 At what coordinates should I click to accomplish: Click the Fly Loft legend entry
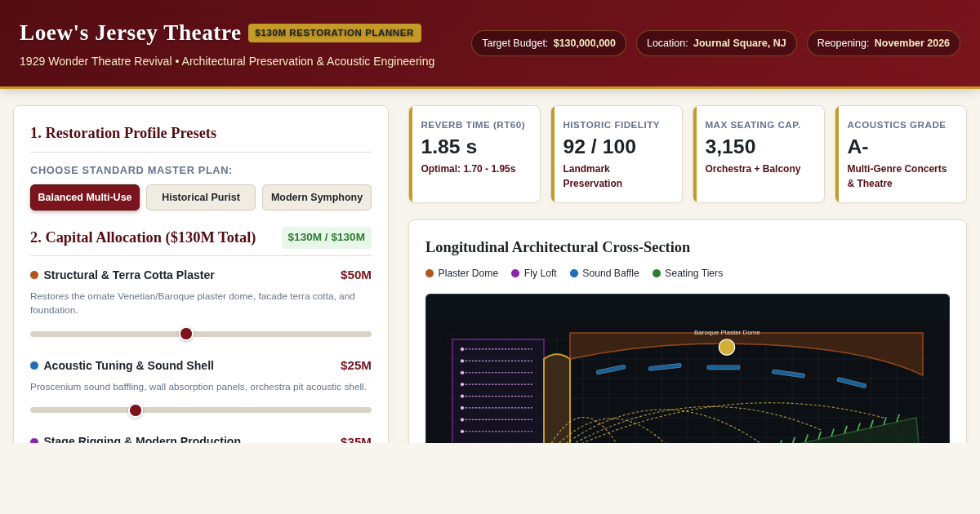tap(534, 273)
